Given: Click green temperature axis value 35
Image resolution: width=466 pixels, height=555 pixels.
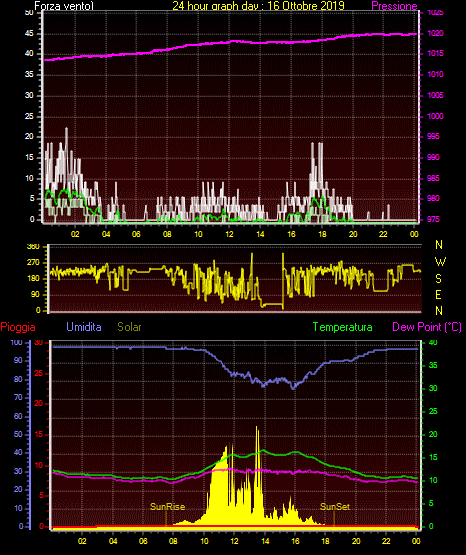Looking at the screenshot, I should (x=433, y=365).
